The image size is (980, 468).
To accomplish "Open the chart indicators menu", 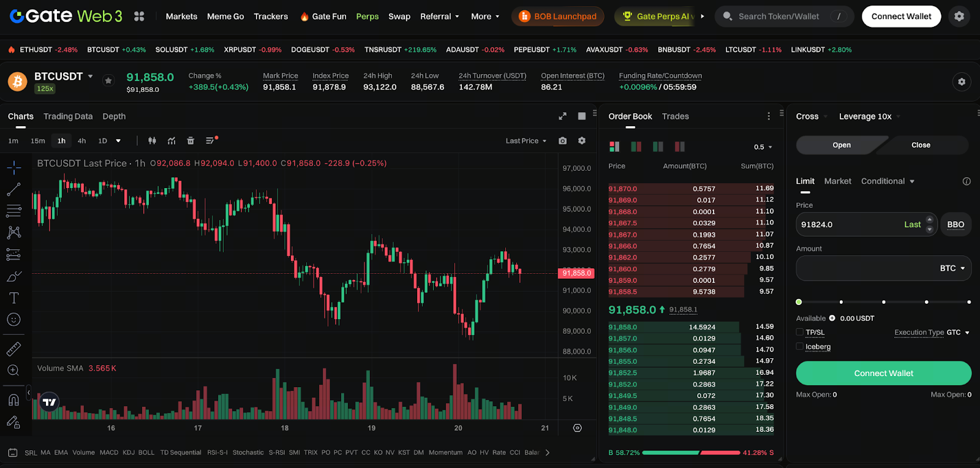I will pyautogui.click(x=171, y=141).
